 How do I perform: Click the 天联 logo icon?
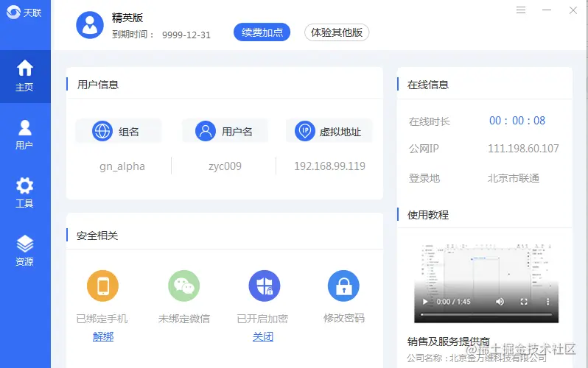[13, 13]
